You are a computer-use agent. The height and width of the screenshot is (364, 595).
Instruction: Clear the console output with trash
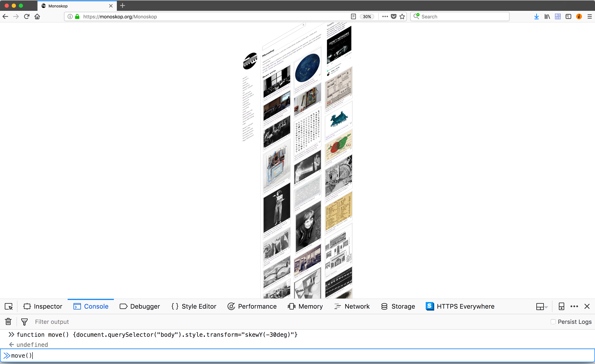[x=8, y=322]
